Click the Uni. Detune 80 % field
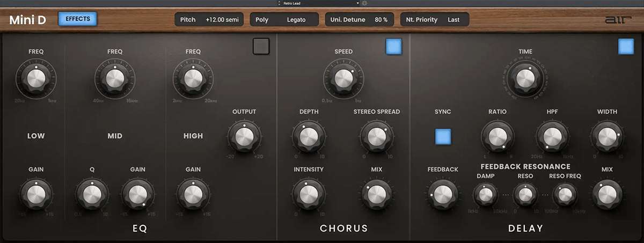The height and width of the screenshot is (243, 644). pos(360,20)
